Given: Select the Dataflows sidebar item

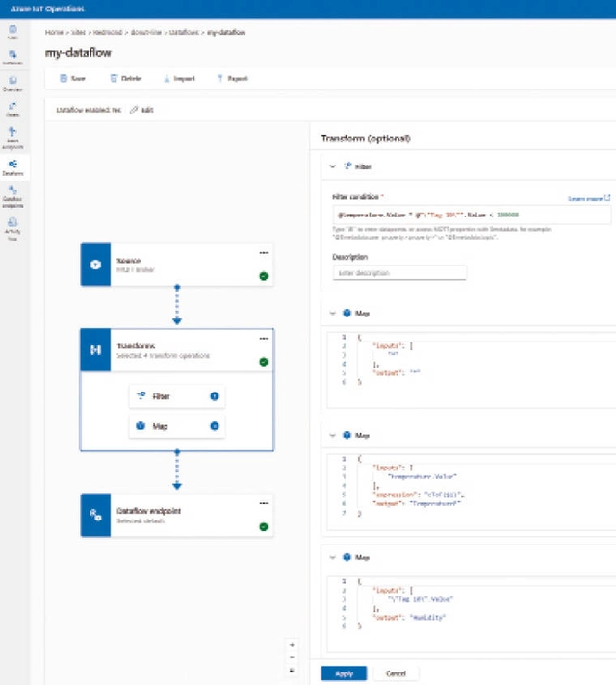Looking at the screenshot, I should [13, 167].
